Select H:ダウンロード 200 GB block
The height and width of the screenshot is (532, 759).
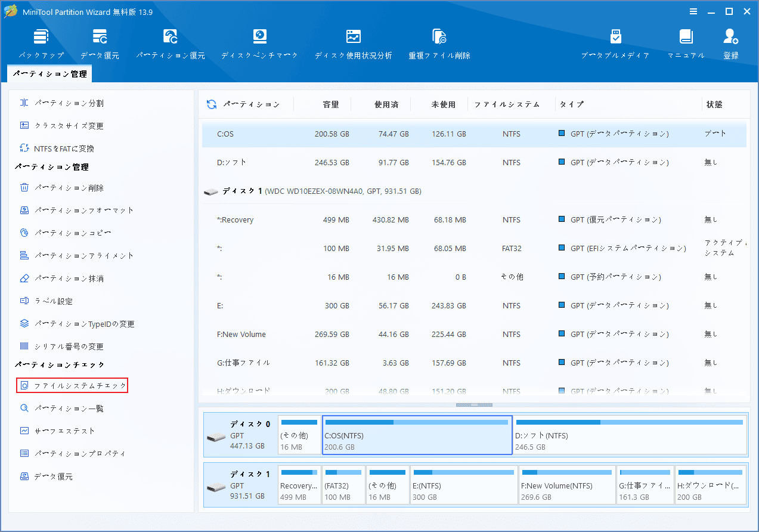tap(711, 485)
